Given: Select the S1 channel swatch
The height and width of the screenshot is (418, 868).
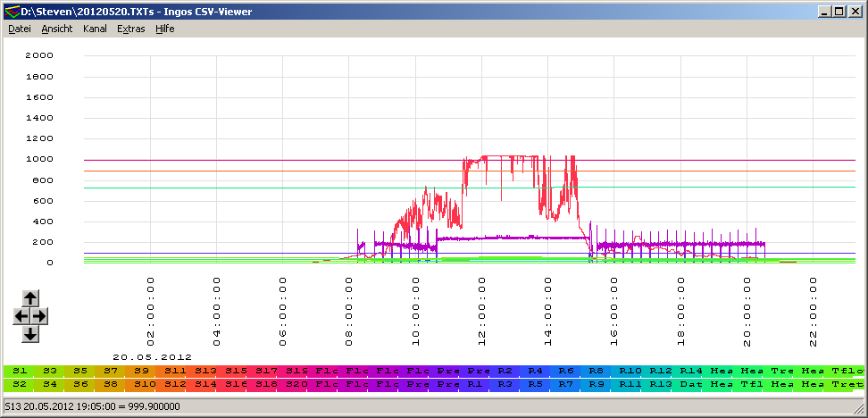Looking at the screenshot, I should [18, 371].
